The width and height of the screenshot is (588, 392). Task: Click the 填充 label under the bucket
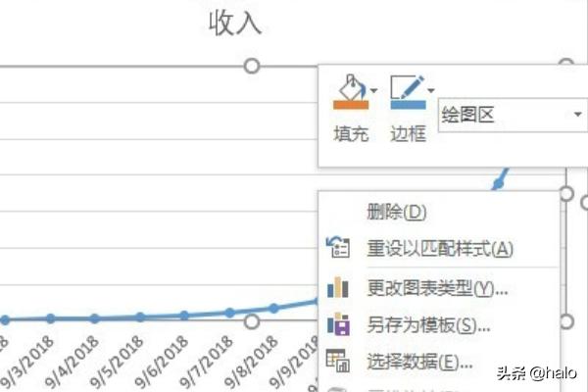point(351,134)
